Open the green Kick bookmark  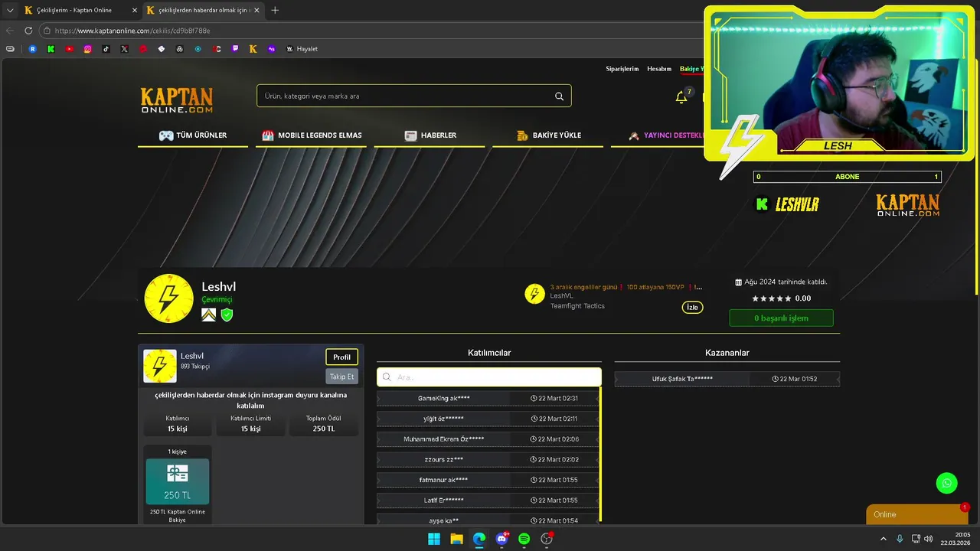click(x=51, y=49)
